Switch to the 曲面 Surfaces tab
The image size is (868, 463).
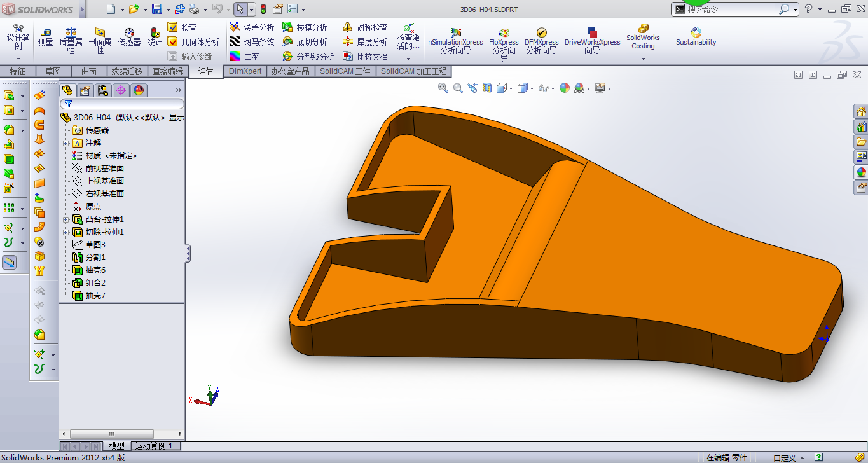(x=89, y=71)
